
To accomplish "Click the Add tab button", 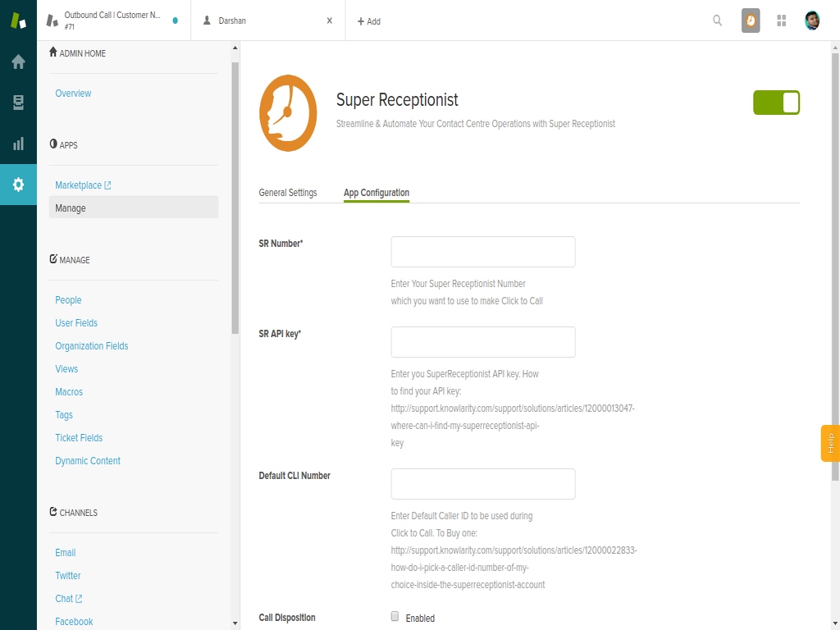I will [x=369, y=21].
